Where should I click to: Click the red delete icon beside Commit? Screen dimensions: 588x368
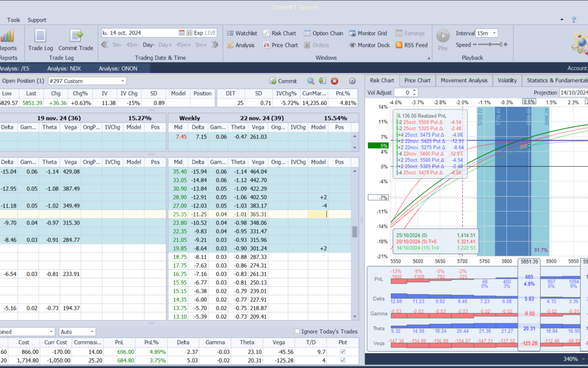pos(334,81)
